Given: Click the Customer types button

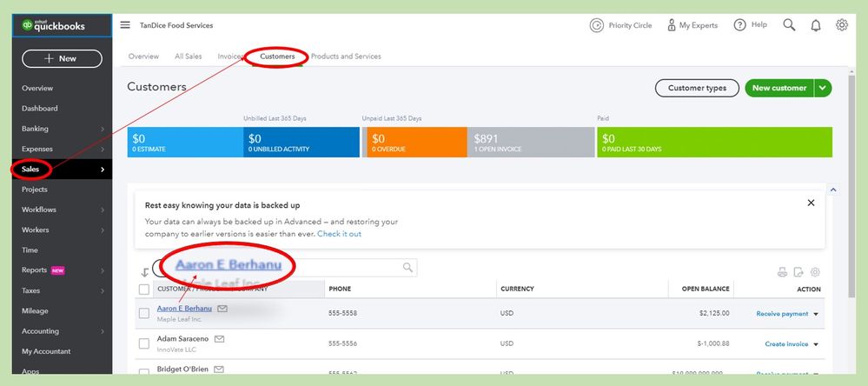Looking at the screenshot, I should (697, 88).
